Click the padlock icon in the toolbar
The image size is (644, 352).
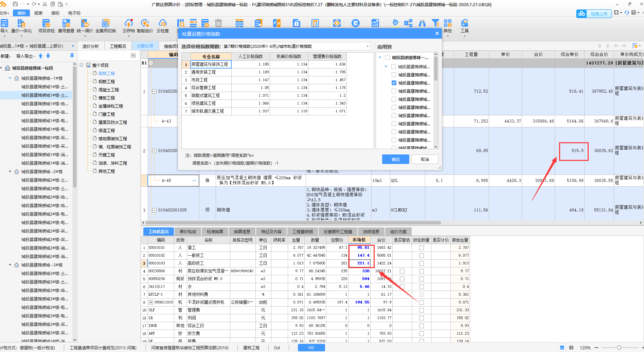click(297, 23)
